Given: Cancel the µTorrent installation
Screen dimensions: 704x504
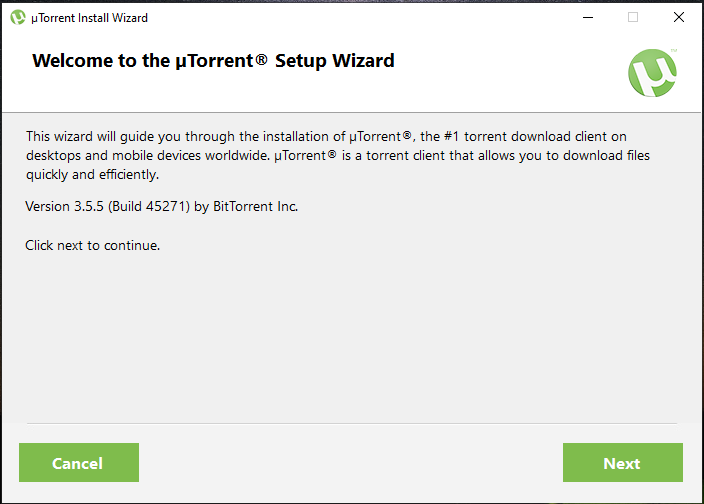Looking at the screenshot, I should tap(79, 462).
